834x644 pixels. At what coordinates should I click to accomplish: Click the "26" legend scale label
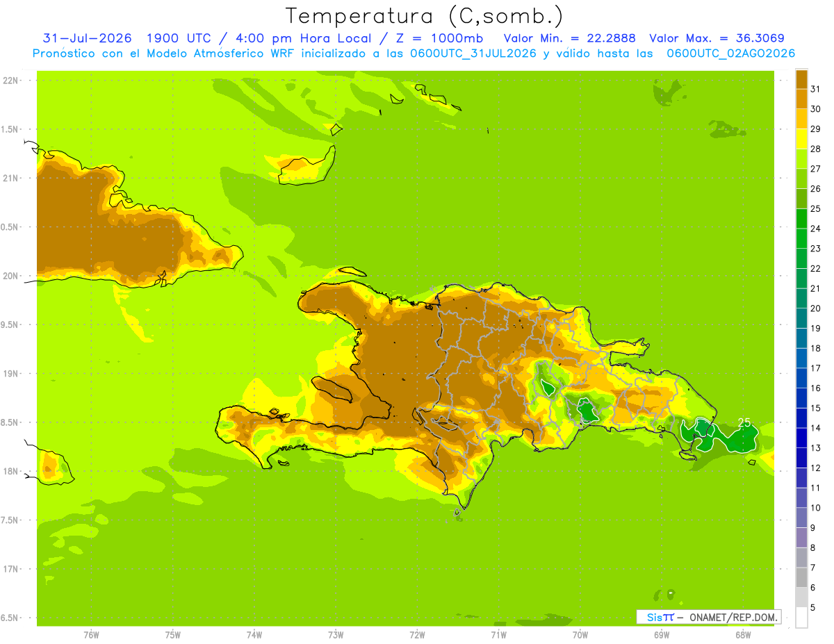click(815, 189)
